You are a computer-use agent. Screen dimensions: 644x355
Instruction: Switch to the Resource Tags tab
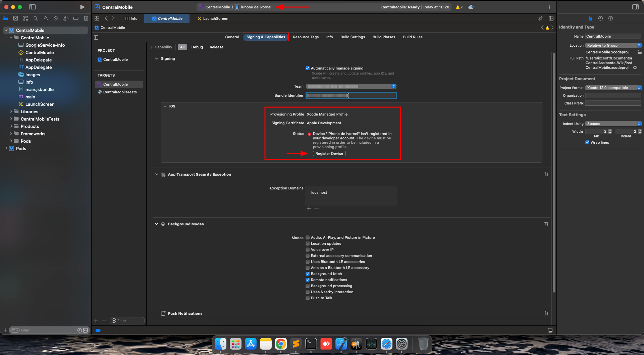pos(306,37)
